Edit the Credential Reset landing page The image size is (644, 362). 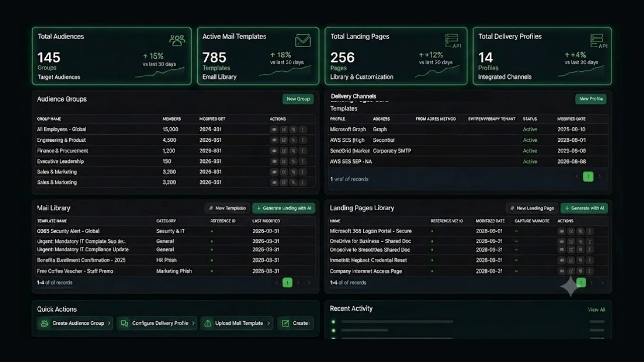pyautogui.click(x=571, y=260)
